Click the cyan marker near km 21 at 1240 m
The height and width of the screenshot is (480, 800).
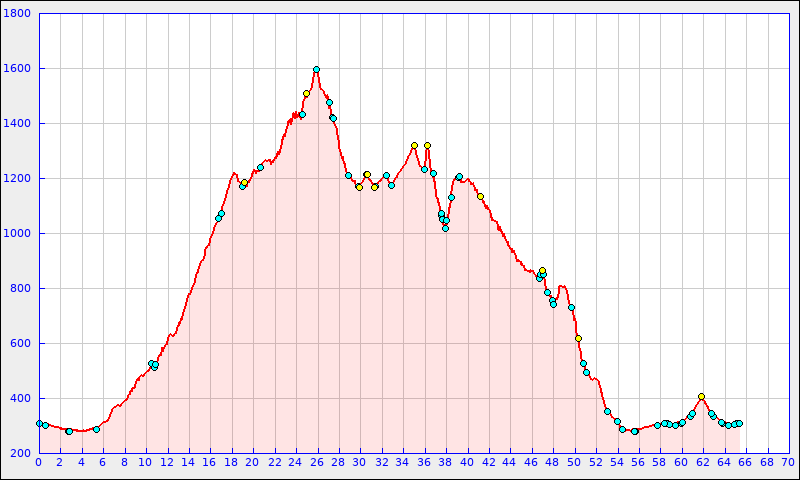coord(260,167)
